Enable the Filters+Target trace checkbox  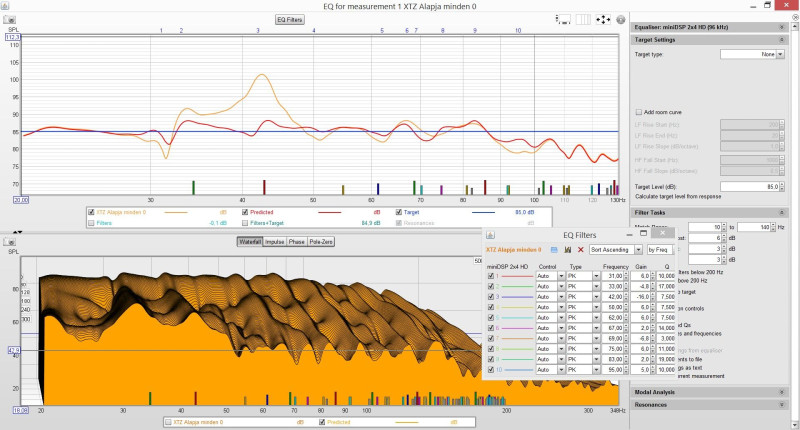245,223
